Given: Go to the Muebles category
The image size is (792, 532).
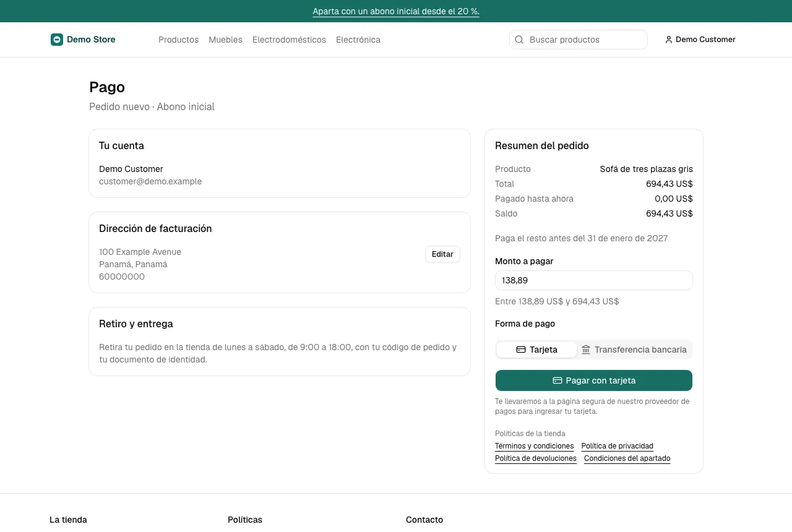Looking at the screenshot, I should (x=225, y=40).
